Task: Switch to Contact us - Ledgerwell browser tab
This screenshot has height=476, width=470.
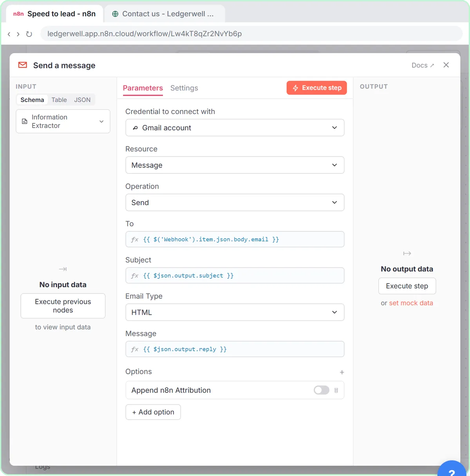Action: (x=164, y=14)
